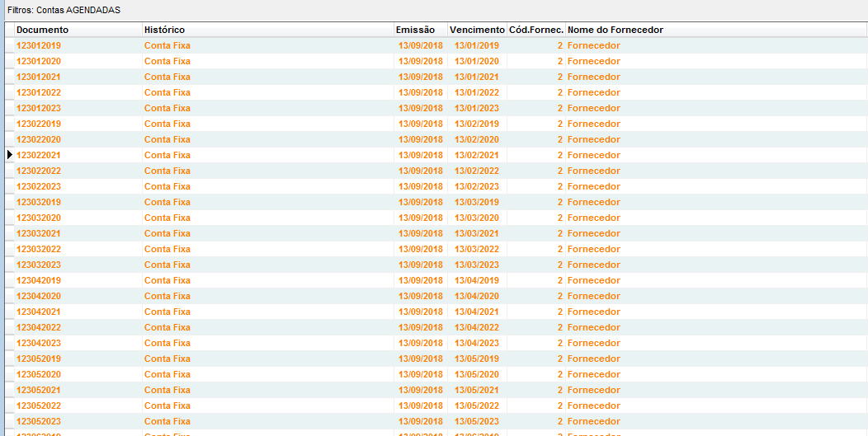Click Conta Fixa in the 123052019 row
The image size is (868, 436).
pyautogui.click(x=167, y=359)
